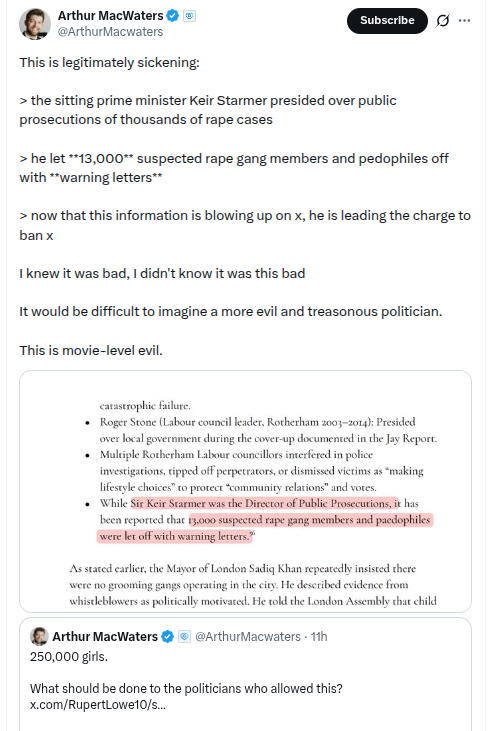488x731 pixels.
Task: Click affiliation shield badge in post header
Action: (x=189, y=16)
